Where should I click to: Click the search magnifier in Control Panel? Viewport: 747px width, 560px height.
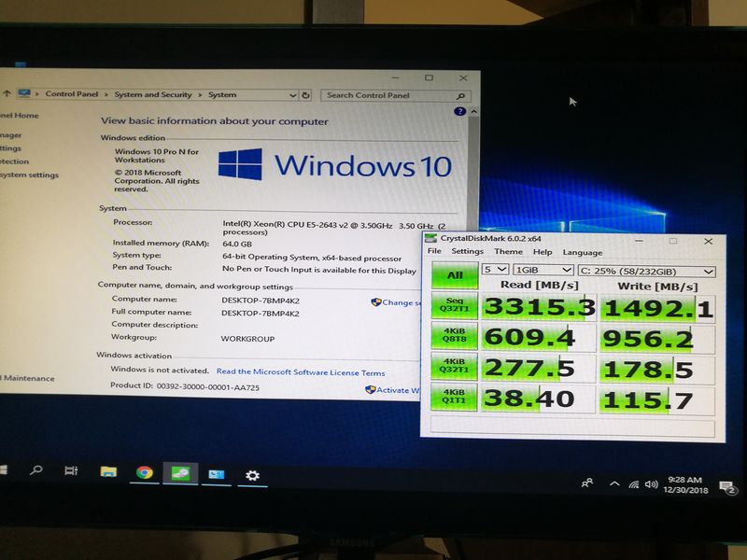460,96
